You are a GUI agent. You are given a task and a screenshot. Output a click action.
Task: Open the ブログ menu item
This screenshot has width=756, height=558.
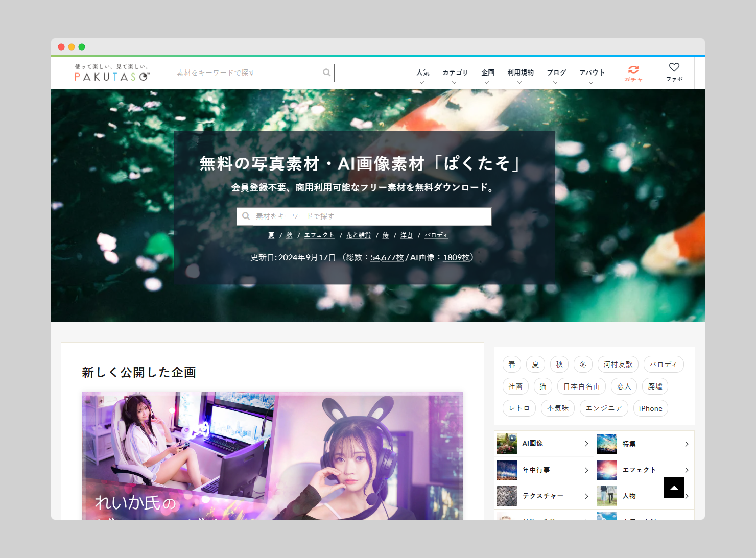pos(556,76)
